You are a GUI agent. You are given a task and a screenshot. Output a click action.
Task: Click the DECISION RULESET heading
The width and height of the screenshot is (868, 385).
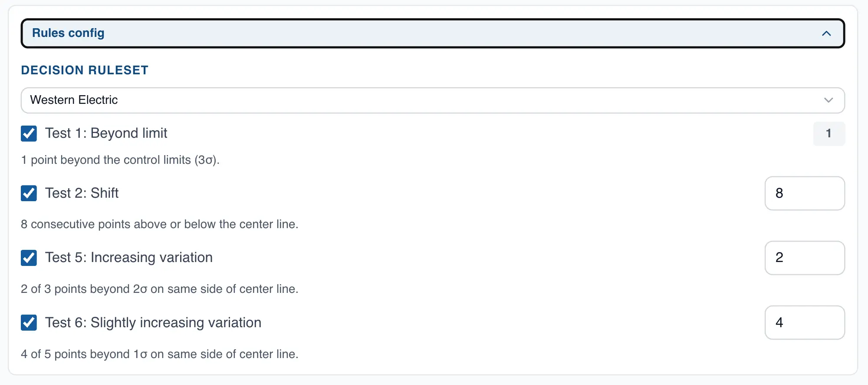(x=85, y=70)
